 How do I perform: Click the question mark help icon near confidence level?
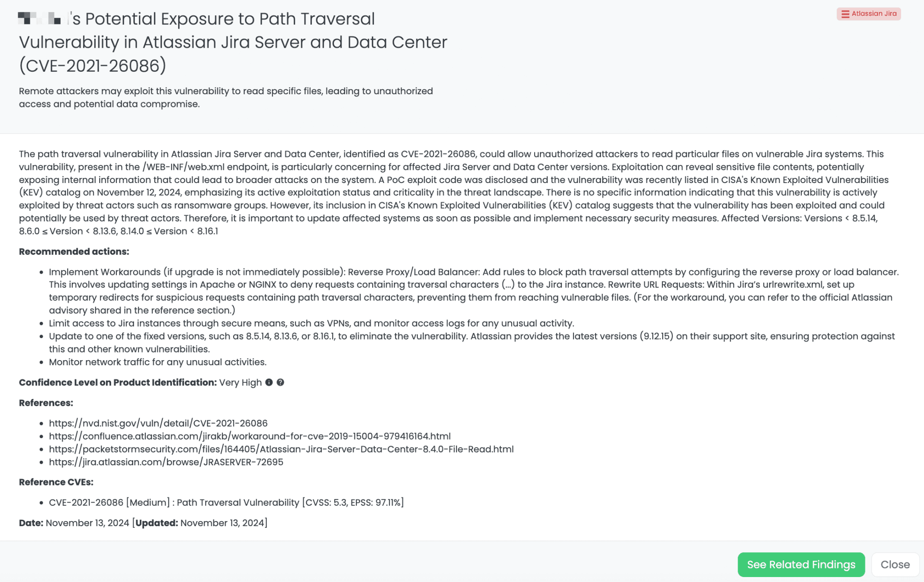(281, 382)
